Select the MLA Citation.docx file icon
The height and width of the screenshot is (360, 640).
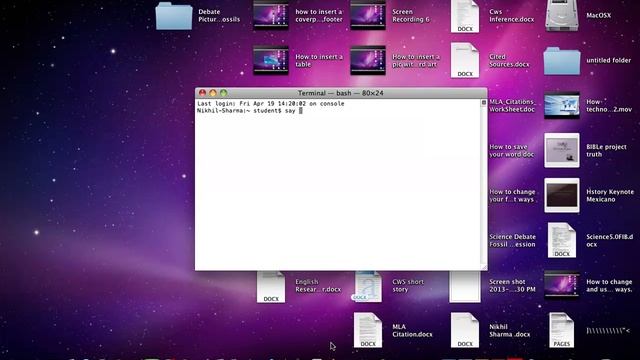pos(368,330)
